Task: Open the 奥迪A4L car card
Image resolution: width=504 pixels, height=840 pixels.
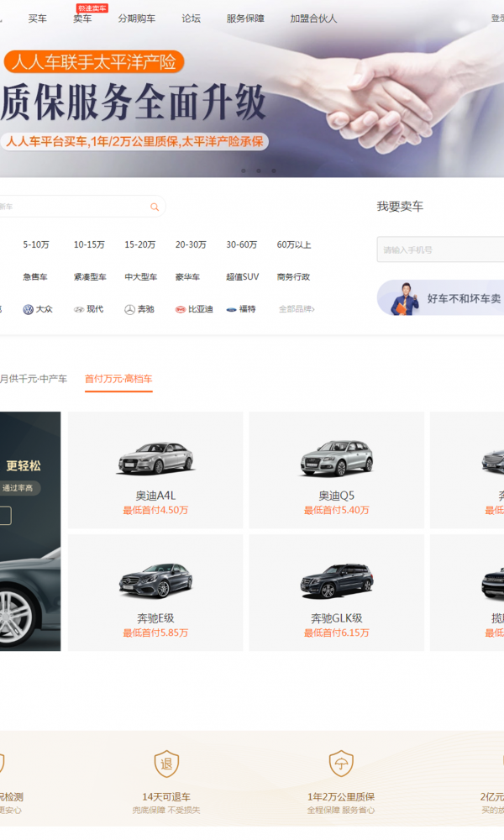Action: click(x=155, y=470)
